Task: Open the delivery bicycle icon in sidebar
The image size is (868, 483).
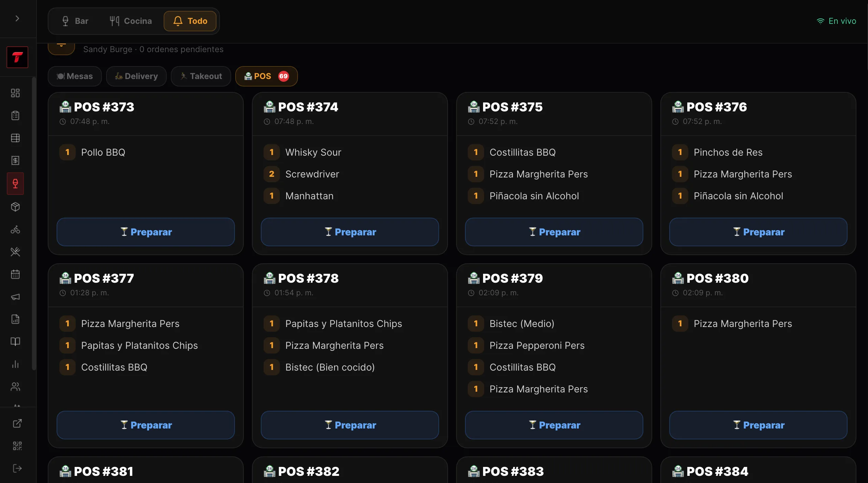Action: [15, 229]
